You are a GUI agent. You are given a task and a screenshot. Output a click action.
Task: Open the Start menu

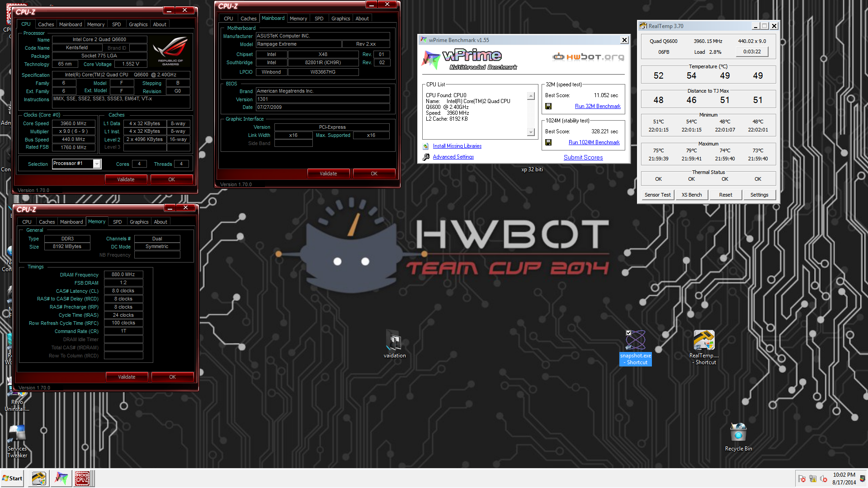tap(13, 478)
